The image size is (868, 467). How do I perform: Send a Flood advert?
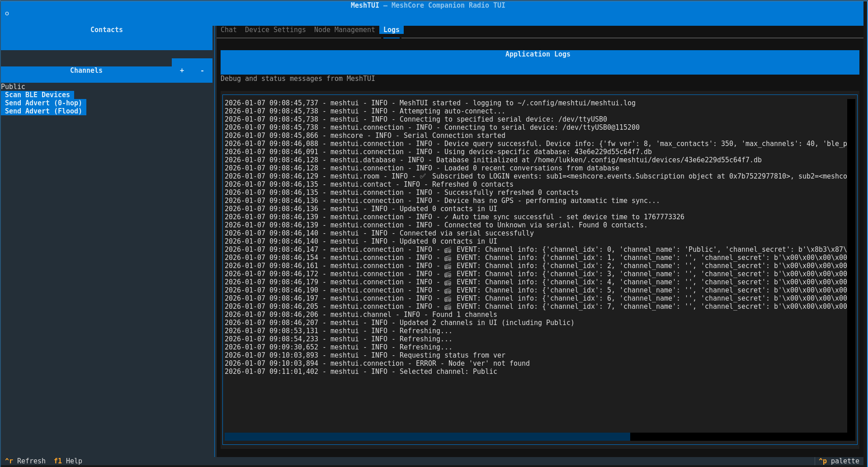click(x=43, y=111)
